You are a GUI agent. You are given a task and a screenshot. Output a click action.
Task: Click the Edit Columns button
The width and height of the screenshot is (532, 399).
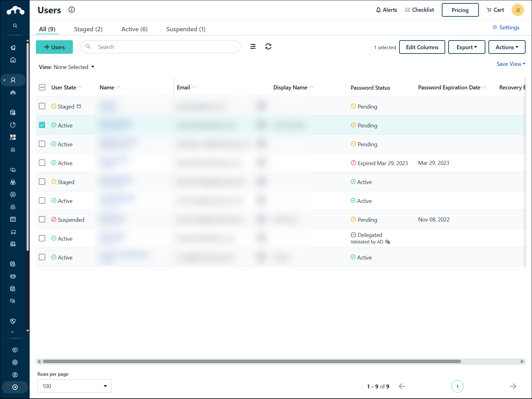[x=422, y=47]
